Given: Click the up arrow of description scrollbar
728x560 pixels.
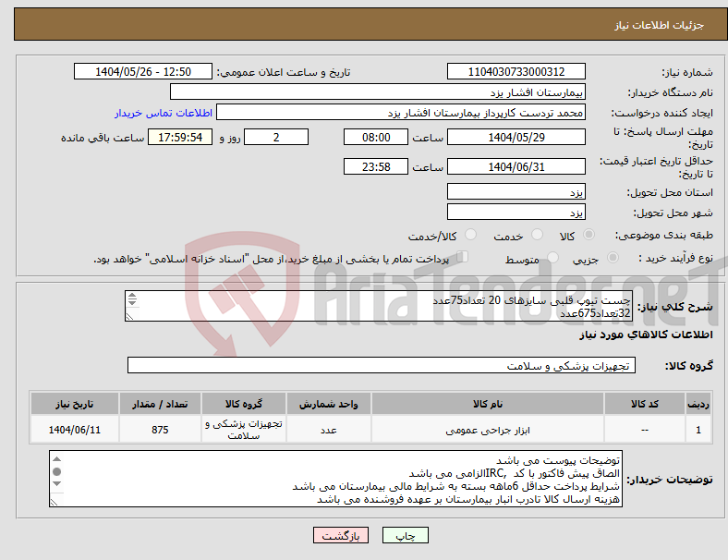Looking at the screenshot, I should (x=132, y=296).
